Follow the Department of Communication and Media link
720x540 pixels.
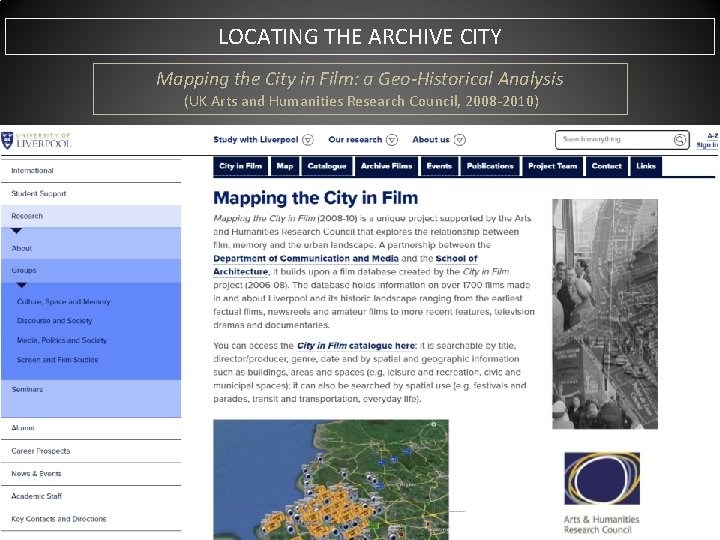pyautogui.click(x=306, y=259)
